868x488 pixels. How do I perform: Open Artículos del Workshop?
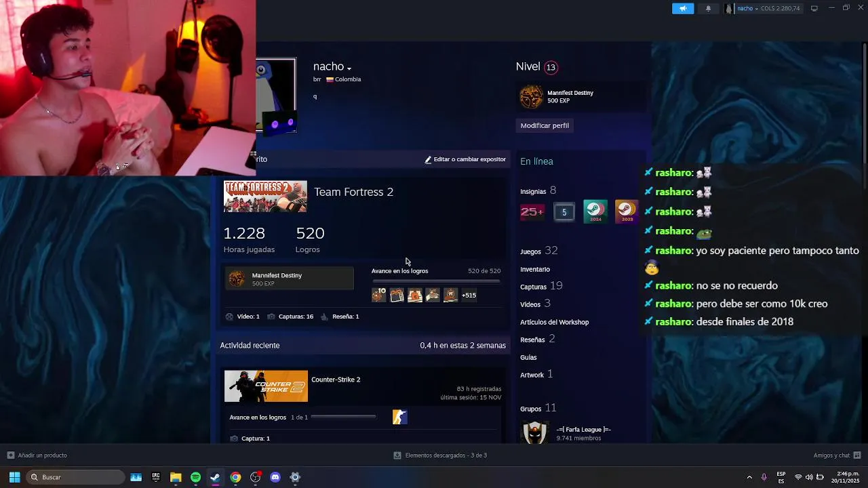(555, 322)
